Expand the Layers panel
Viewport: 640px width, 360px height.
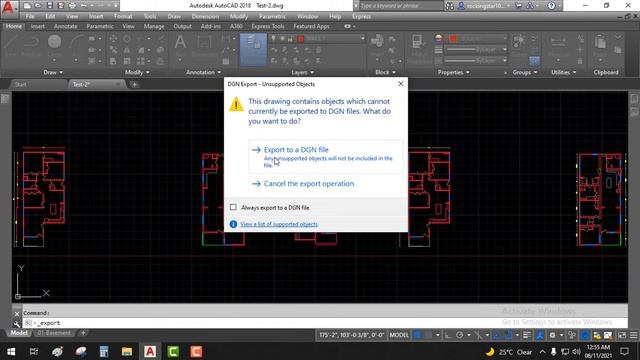coord(302,72)
